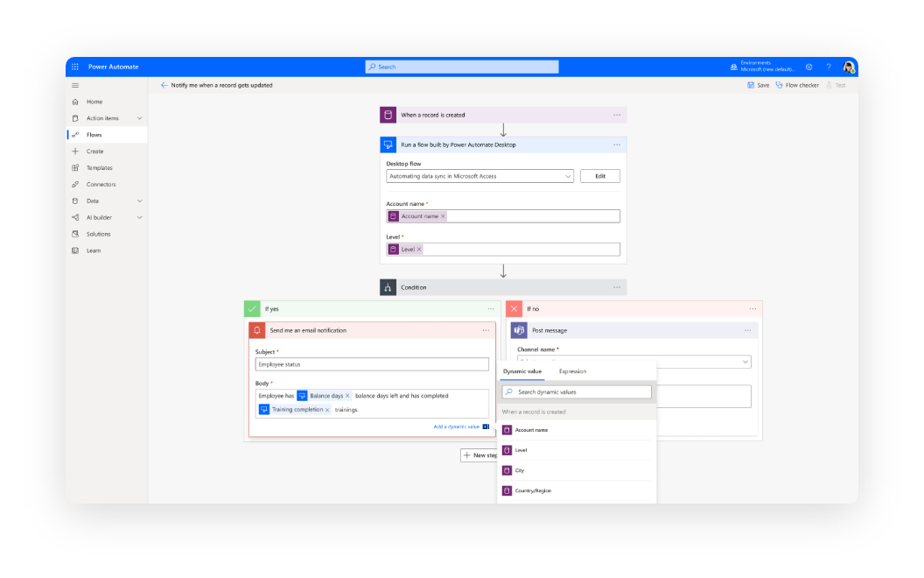Remove the Level token
The width and height of the screenshot is (924, 578).
coord(419,250)
